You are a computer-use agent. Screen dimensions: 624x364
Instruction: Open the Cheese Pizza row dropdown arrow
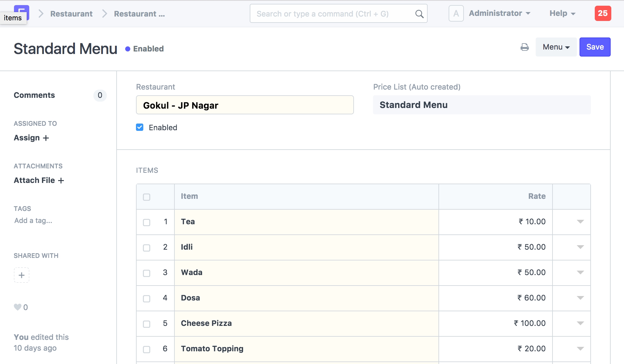(x=580, y=323)
